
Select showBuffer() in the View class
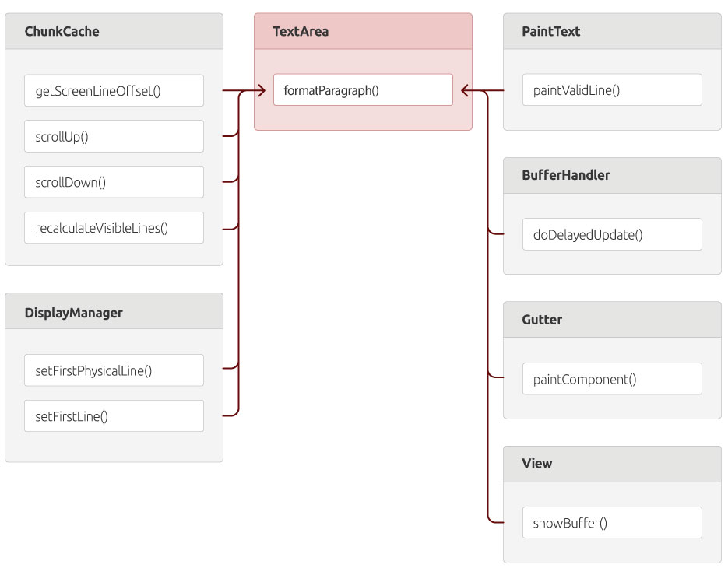point(612,523)
